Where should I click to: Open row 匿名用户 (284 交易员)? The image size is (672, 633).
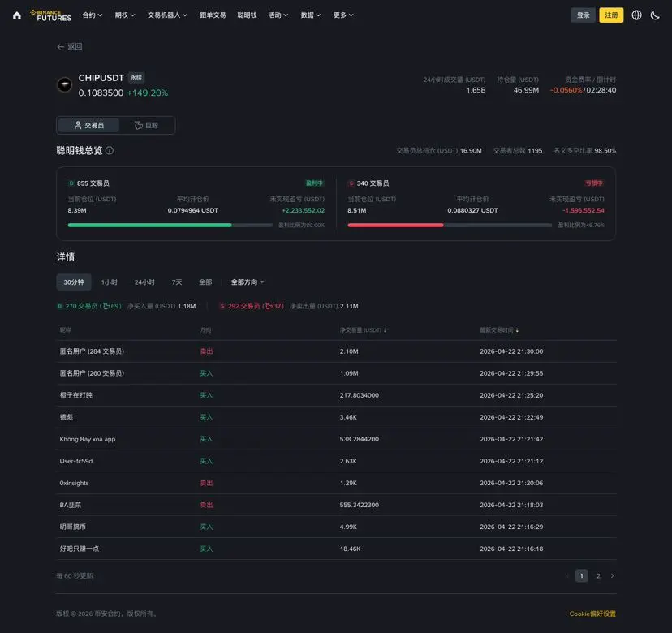coord(336,351)
